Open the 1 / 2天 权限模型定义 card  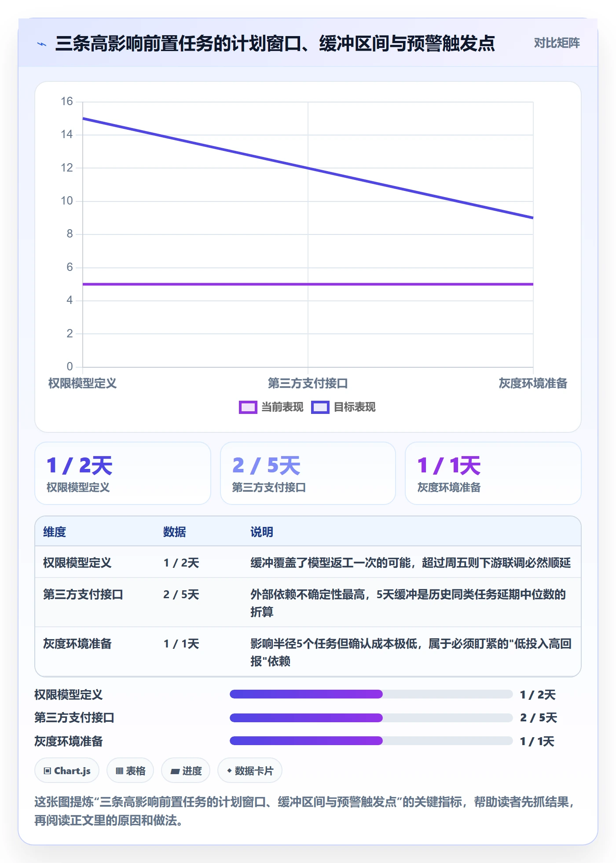(x=123, y=473)
